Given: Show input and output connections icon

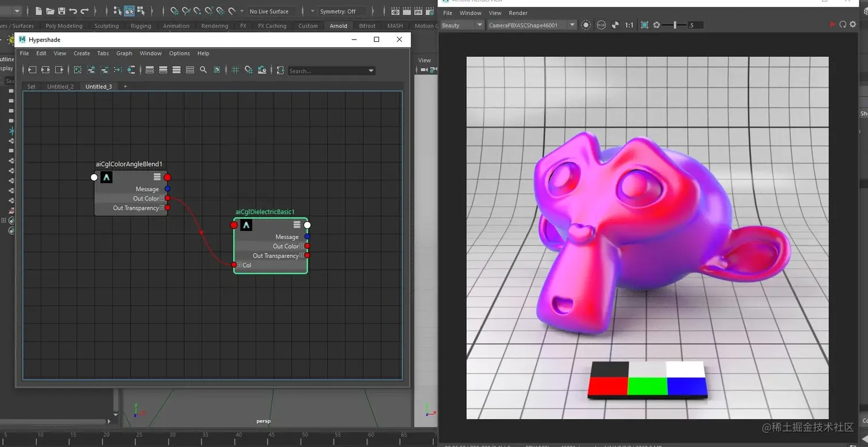Looking at the screenshot, I should point(46,70).
